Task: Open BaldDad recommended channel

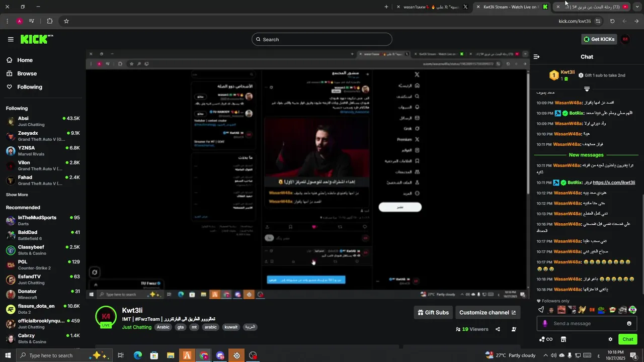Action: click(x=43, y=235)
